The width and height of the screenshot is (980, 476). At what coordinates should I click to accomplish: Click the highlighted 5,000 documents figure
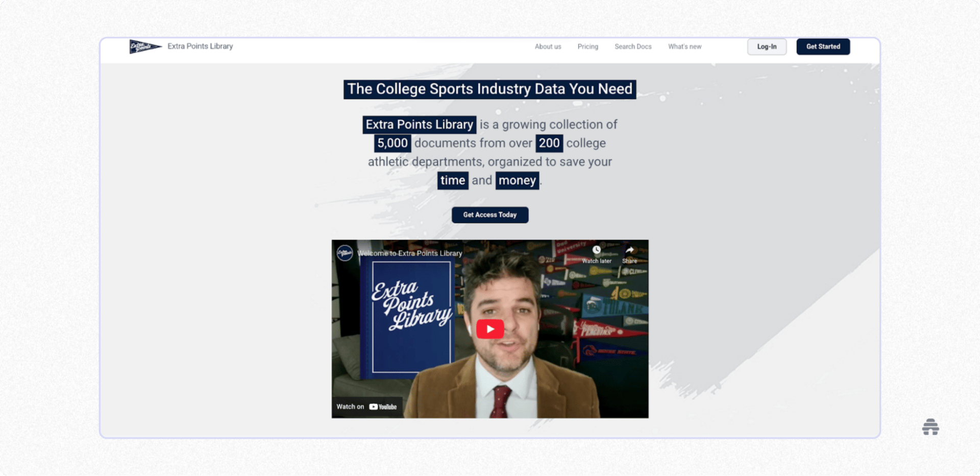tap(393, 143)
